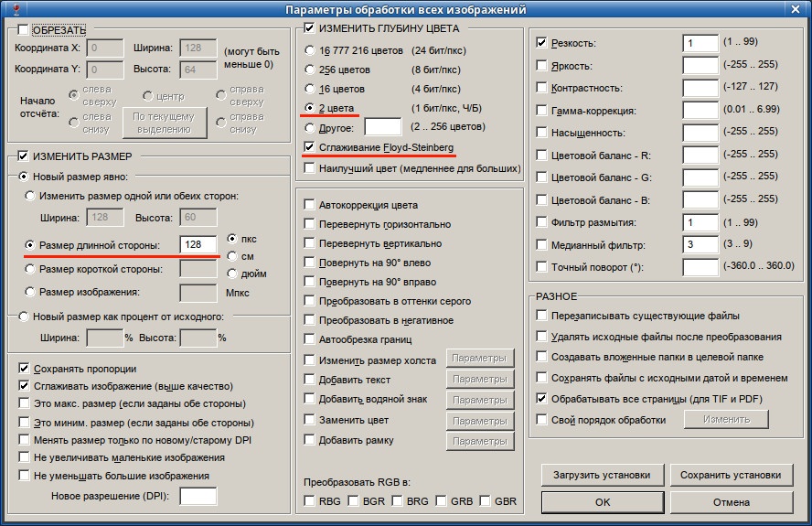
Task: Check Медианный фильтр option
Action: click(x=541, y=244)
